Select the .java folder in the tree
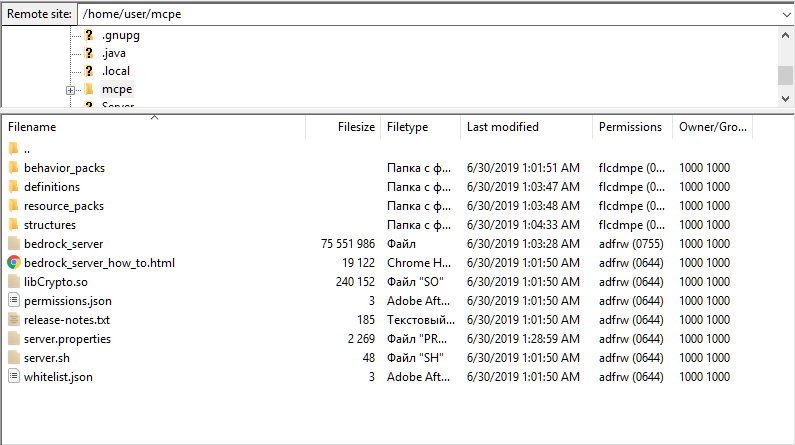Image resolution: width=795 pixels, height=445 pixels. 114,53
